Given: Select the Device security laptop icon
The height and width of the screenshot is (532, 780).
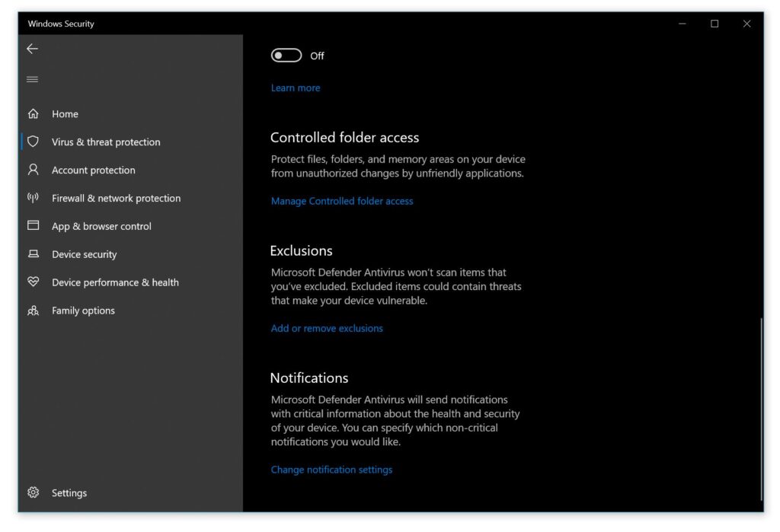Looking at the screenshot, I should (x=33, y=254).
